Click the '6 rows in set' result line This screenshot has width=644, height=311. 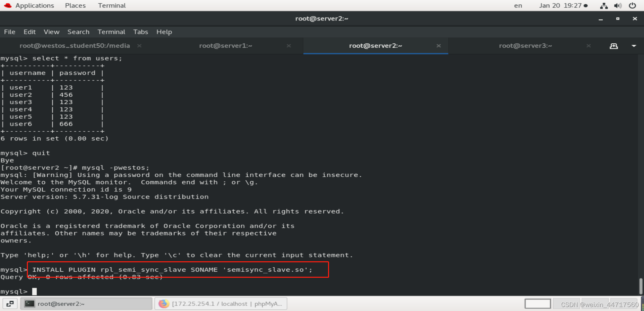pyautogui.click(x=54, y=138)
